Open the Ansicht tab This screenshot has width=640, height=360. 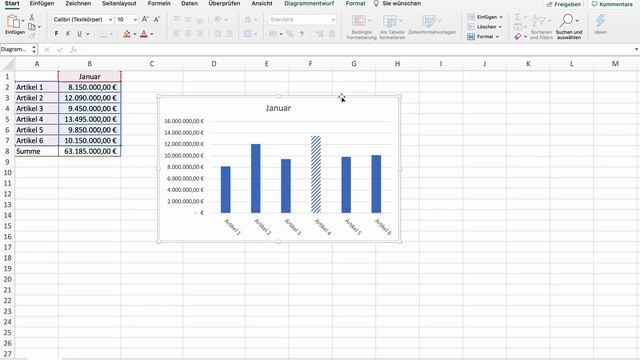click(262, 4)
